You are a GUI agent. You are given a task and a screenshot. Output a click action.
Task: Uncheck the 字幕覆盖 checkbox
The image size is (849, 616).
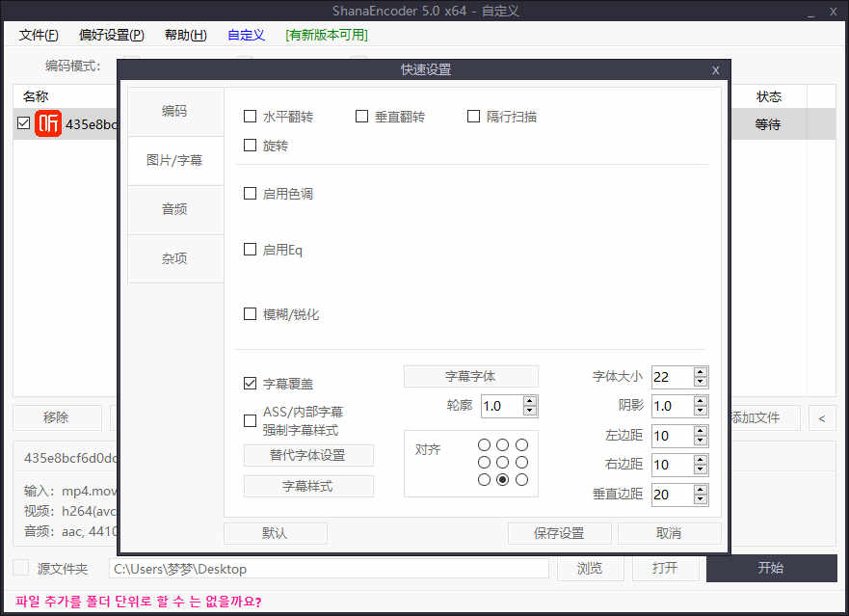point(250,384)
